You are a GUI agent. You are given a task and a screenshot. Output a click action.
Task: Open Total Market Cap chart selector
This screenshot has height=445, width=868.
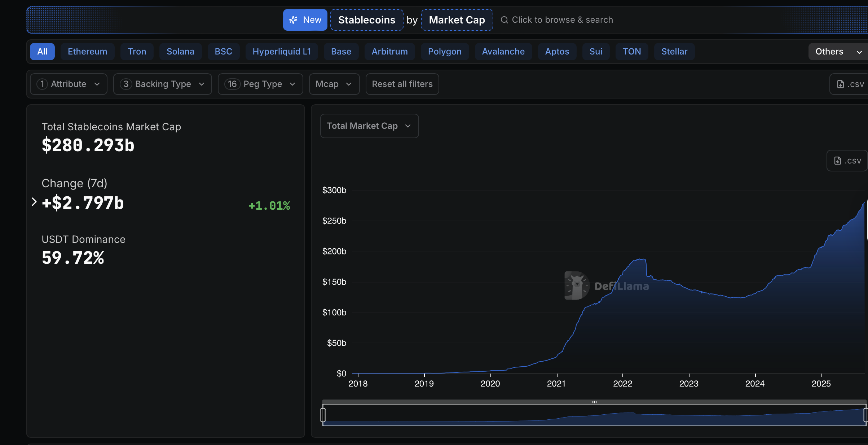(x=369, y=126)
